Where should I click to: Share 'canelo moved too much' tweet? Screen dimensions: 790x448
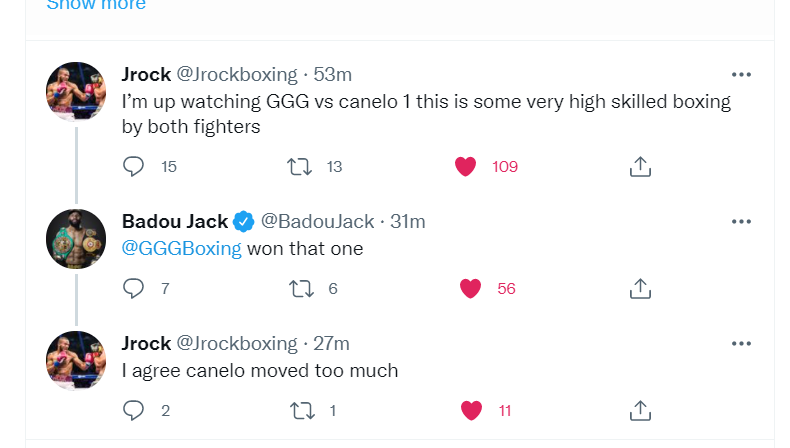point(640,410)
